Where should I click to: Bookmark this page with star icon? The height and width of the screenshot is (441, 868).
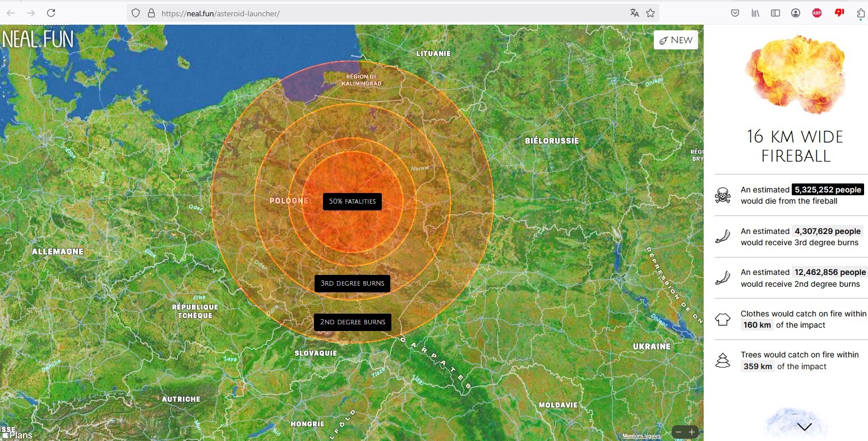[650, 13]
